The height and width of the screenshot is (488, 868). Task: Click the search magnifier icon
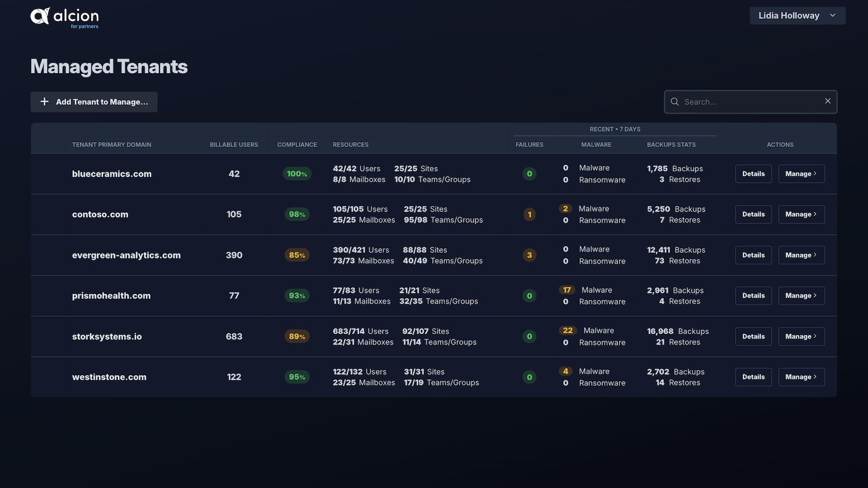675,102
